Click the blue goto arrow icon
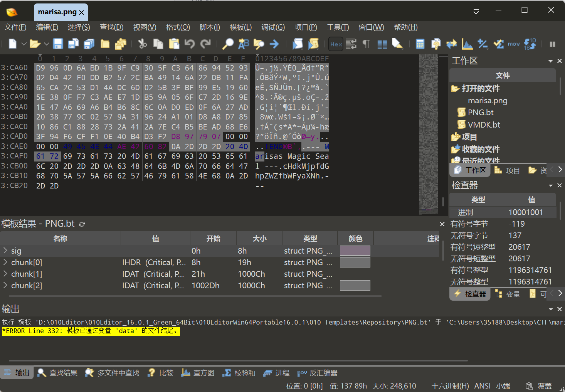The height and width of the screenshot is (392, 565). click(274, 44)
